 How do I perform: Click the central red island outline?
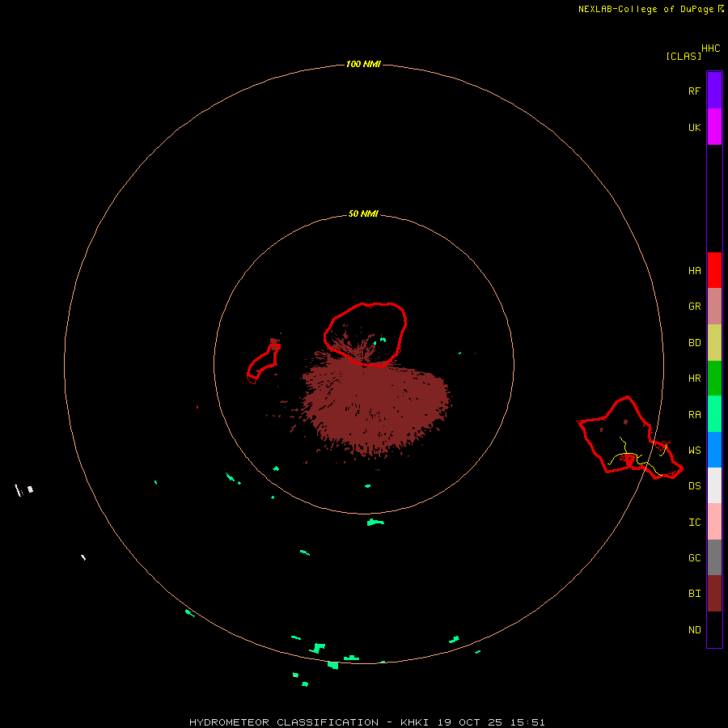coord(366,334)
